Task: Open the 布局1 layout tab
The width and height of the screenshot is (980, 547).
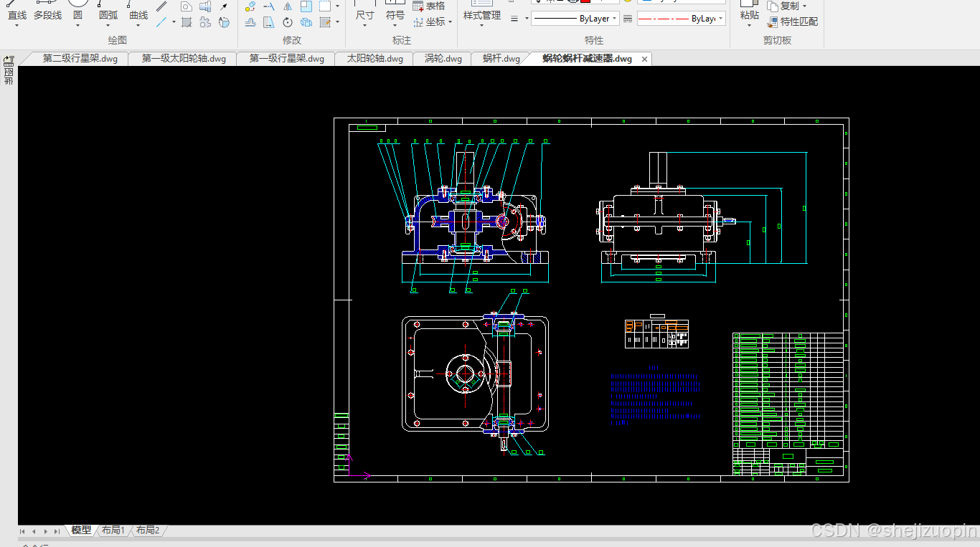Action: 113,531
